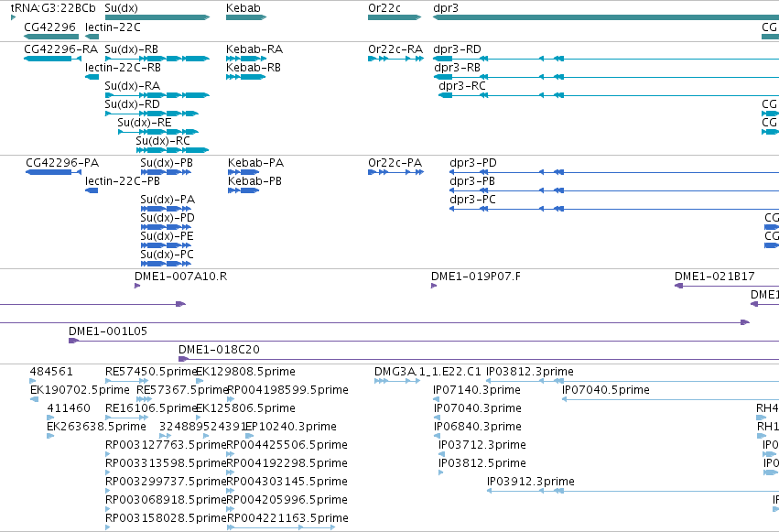This screenshot has width=779, height=532.
Task: Select transcript Su(dx)-RC
Action: [x=172, y=150]
